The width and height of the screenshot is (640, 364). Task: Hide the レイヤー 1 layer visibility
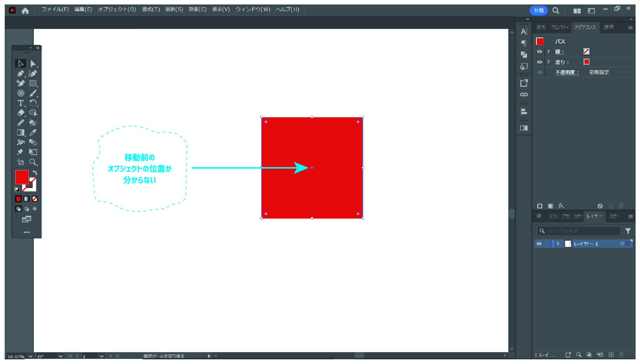pyautogui.click(x=539, y=244)
